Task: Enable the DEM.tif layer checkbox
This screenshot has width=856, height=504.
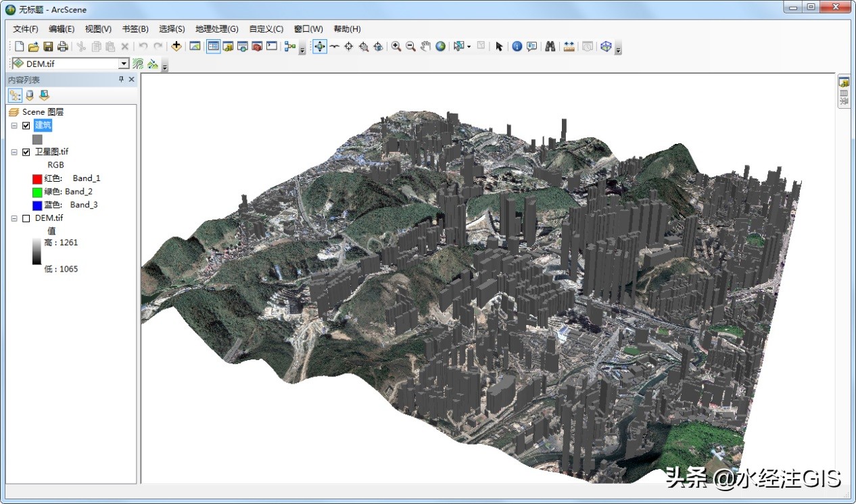Action: pos(26,218)
